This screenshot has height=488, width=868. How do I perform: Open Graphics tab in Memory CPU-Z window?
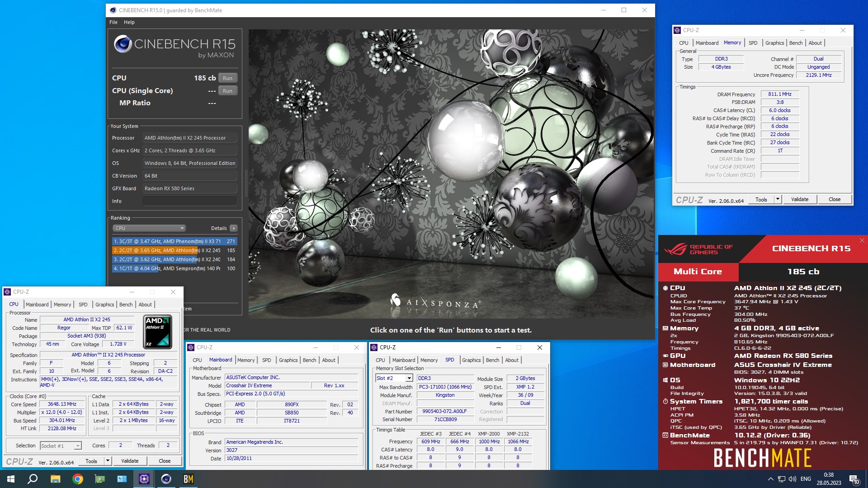pos(774,43)
